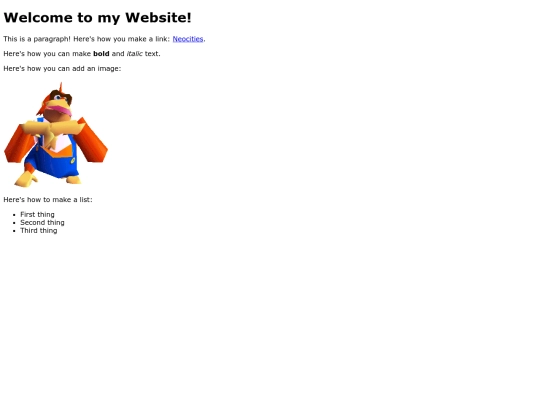Click the dancing ape character image
Image resolution: width=540 pixels, height=405 pixels.
click(56, 135)
